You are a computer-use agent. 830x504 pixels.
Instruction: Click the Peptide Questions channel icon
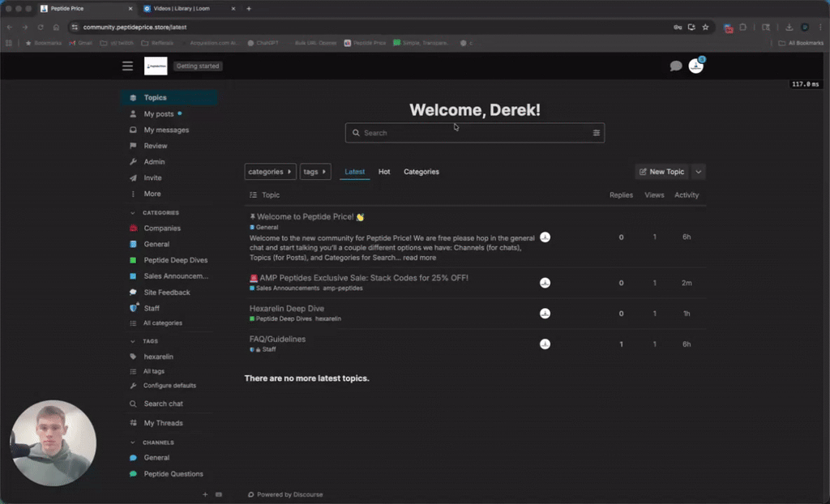(x=134, y=474)
